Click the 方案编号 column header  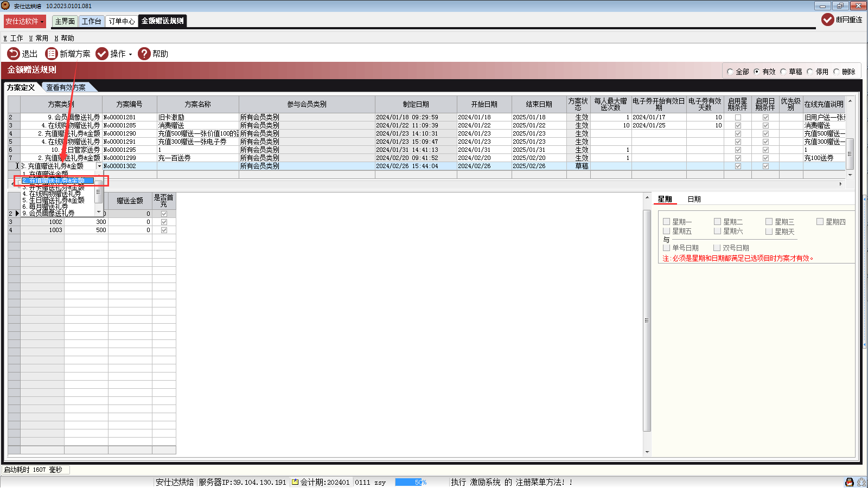(x=130, y=104)
